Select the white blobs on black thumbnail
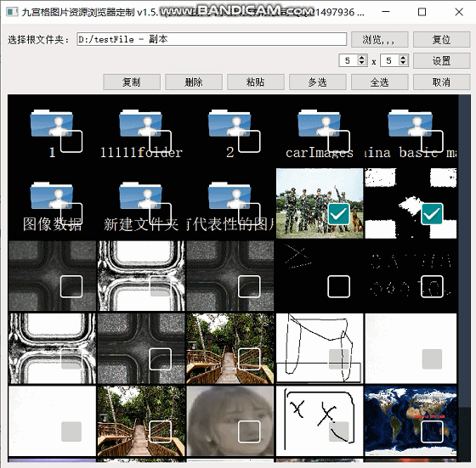Image resolution: width=476 pixels, height=468 pixels. (x=411, y=203)
